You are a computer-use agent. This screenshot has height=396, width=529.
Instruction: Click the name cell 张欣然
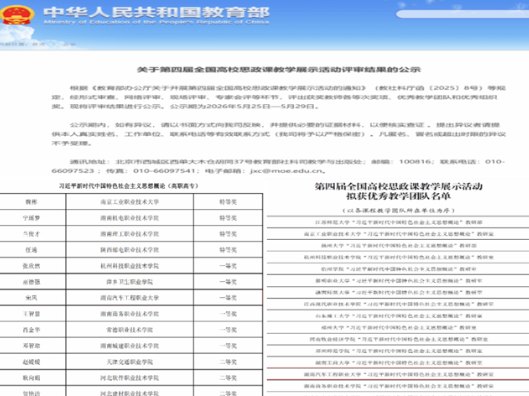32,266
